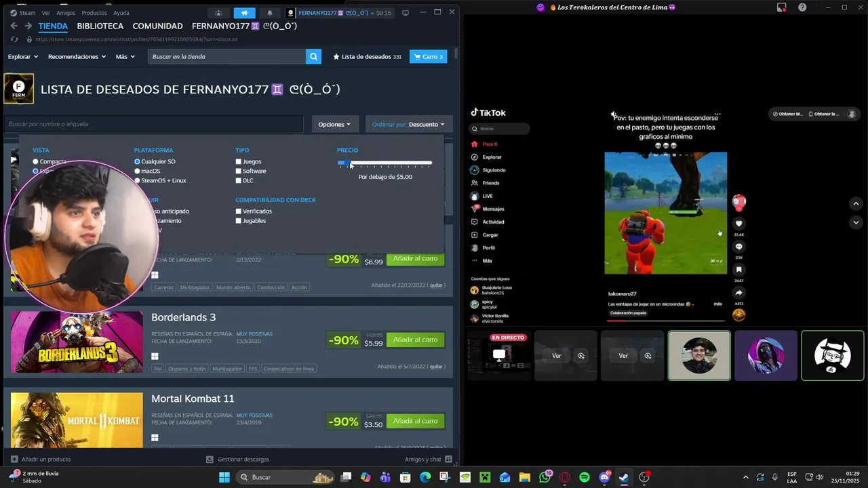Open the Windows Start menu
The width and height of the screenshot is (868, 488).
click(x=224, y=477)
